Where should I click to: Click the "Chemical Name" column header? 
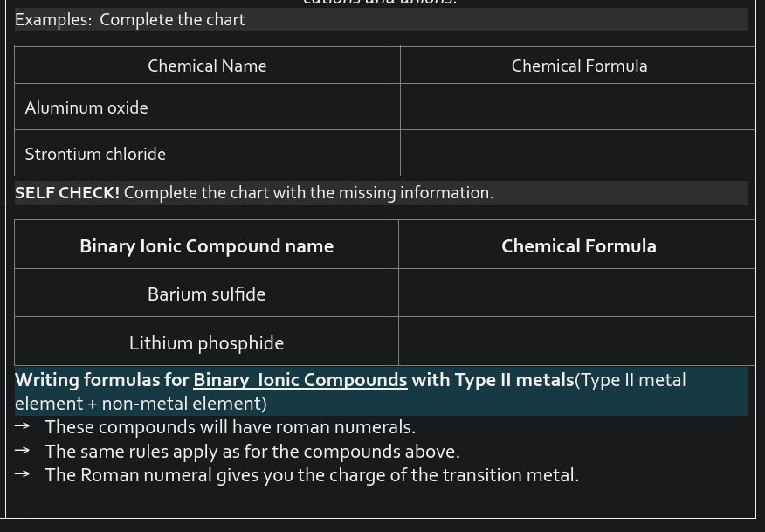point(207,66)
